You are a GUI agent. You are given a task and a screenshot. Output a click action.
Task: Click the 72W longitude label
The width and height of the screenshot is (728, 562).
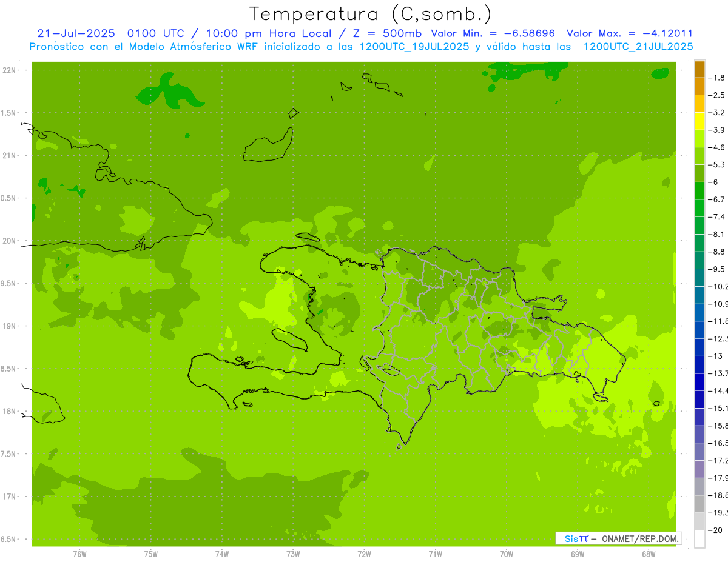pos(364,554)
